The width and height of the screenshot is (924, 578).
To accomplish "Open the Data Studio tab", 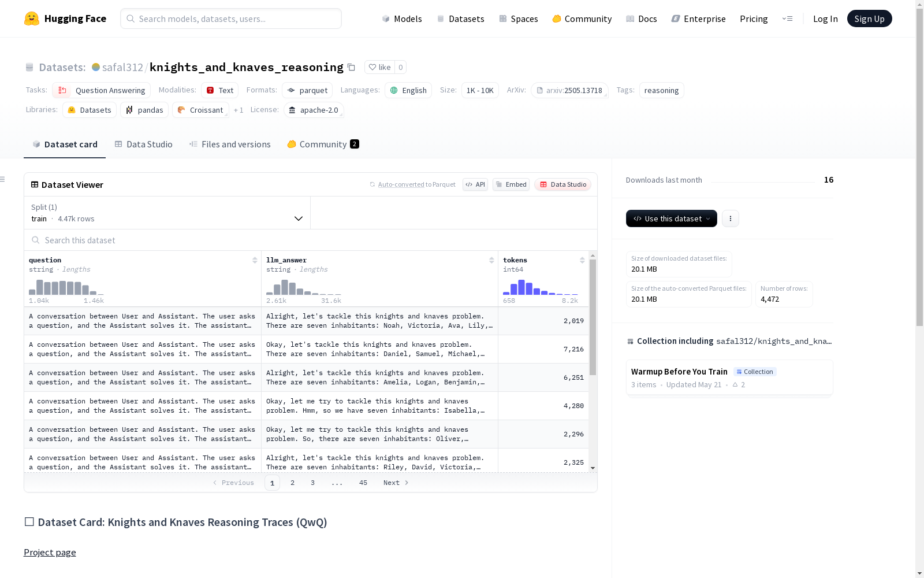I will pyautogui.click(x=143, y=144).
